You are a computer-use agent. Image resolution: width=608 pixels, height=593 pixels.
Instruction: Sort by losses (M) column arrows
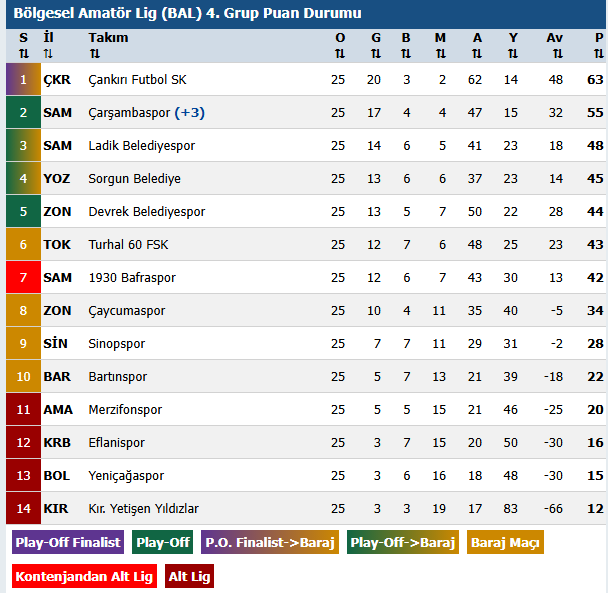click(x=440, y=54)
